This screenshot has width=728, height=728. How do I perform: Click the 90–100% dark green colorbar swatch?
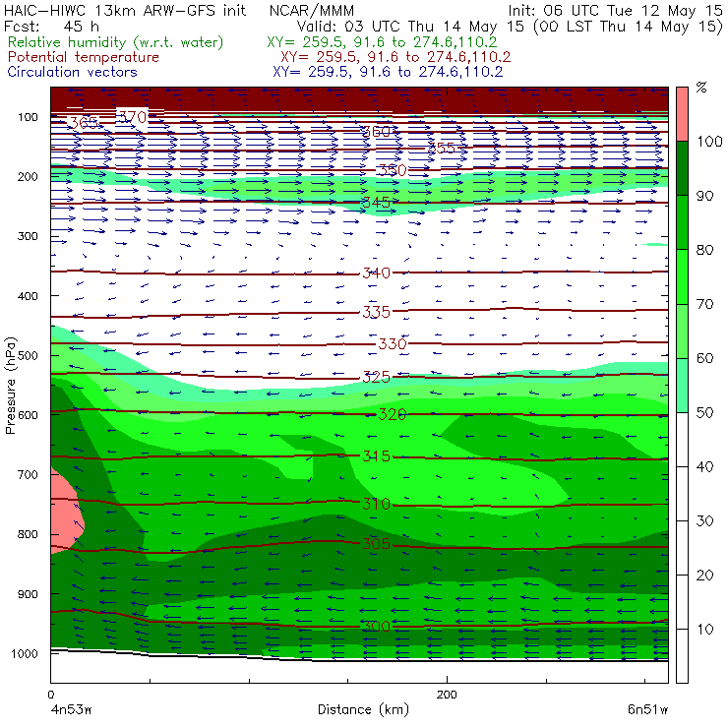point(682,168)
